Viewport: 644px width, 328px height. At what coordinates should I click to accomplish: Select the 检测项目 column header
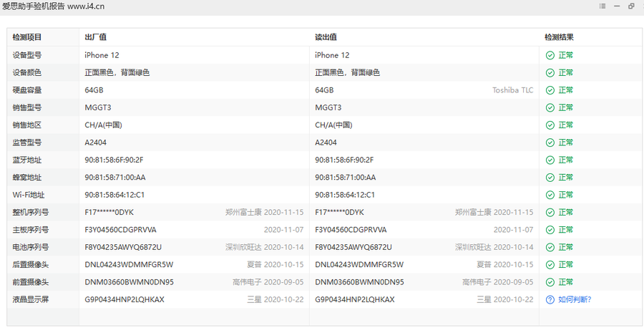coord(26,37)
